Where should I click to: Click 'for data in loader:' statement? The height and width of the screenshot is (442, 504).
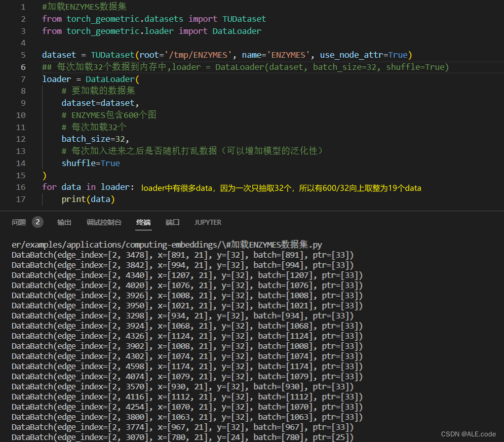tap(88, 187)
